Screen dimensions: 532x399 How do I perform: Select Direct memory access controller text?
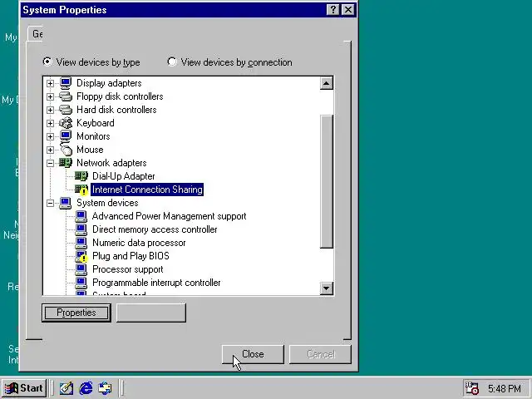point(155,229)
